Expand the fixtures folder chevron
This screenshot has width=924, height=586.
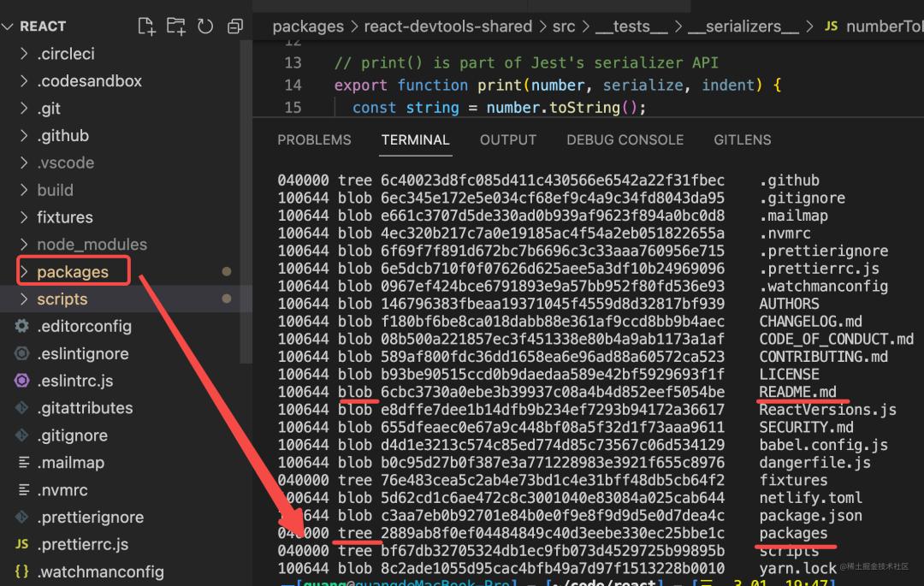24,217
